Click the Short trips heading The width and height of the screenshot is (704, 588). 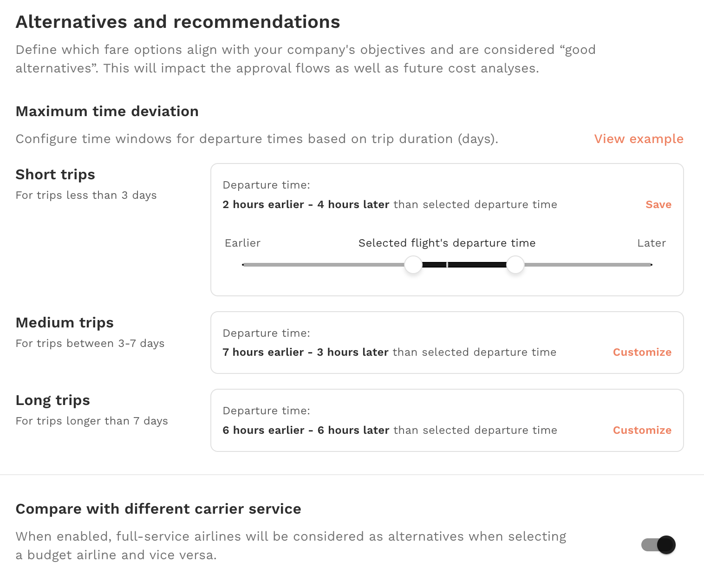[55, 175]
